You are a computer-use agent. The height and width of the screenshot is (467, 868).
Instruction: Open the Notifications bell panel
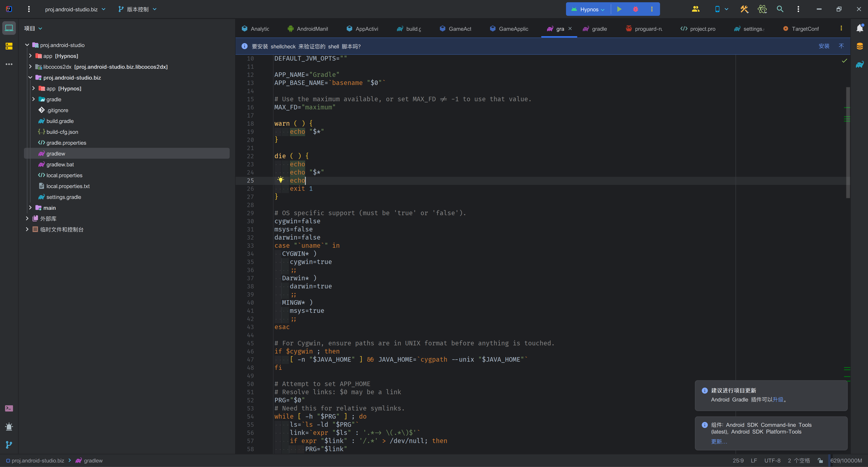pos(860,28)
